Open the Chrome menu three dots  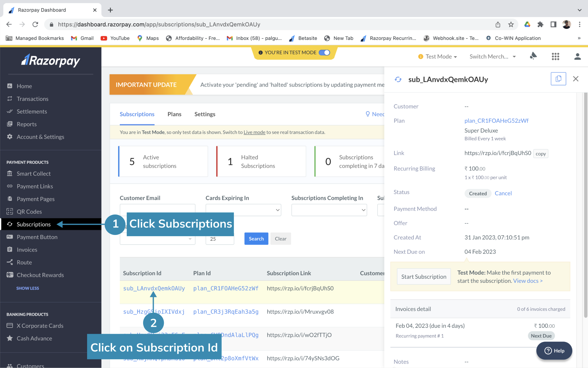point(580,24)
